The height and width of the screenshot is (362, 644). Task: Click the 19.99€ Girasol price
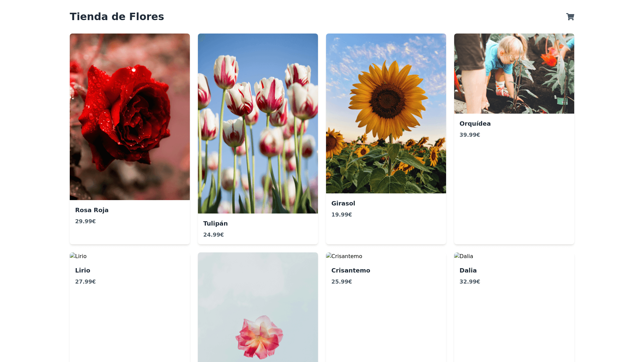point(342,215)
